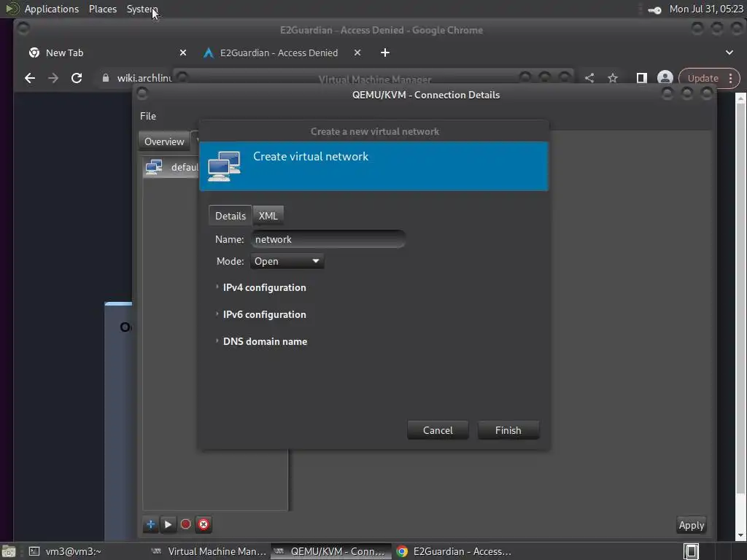The image size is (747, 560).
Task: Share this page in Chrome
Action: pos(589,78)
